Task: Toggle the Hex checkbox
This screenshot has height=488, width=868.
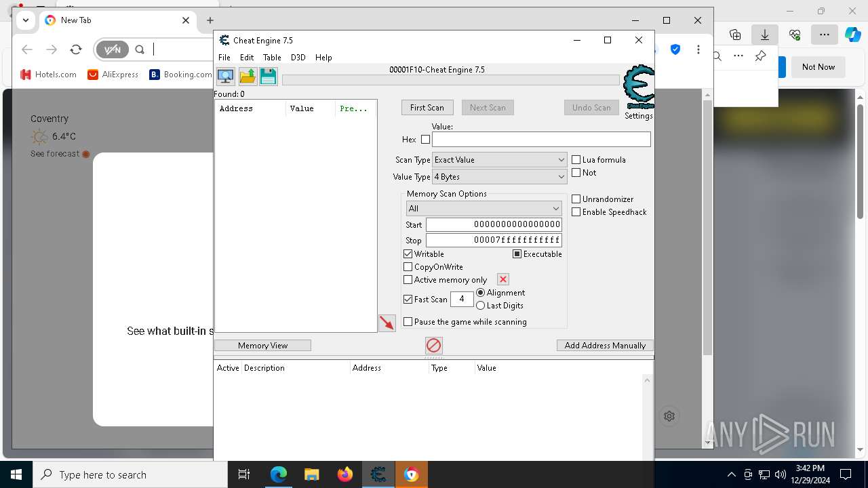Action: 425,140
